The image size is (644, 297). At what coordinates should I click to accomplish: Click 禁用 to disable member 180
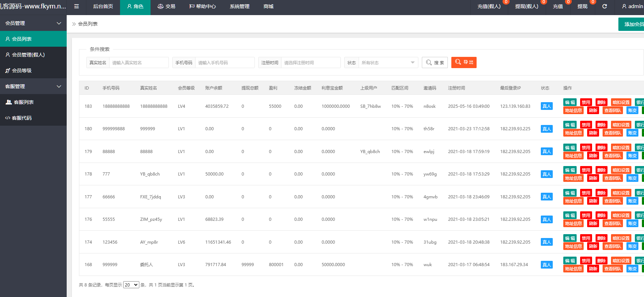[x=586, y=125]
